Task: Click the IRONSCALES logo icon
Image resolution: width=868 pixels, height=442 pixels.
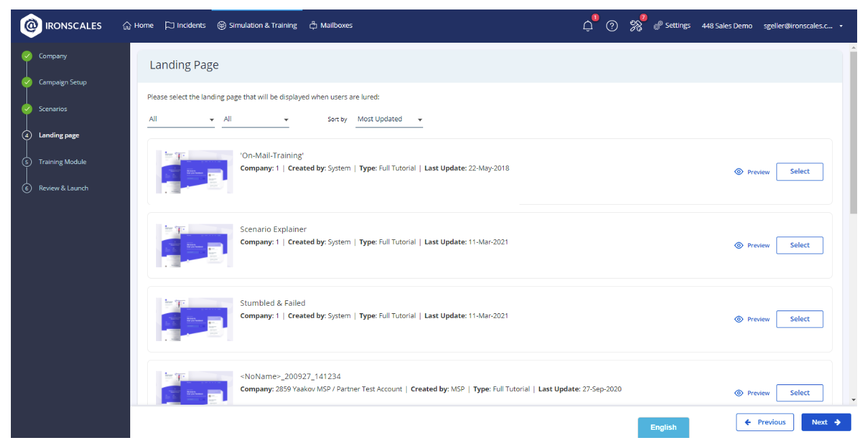Action: click(x=31, y=26)
